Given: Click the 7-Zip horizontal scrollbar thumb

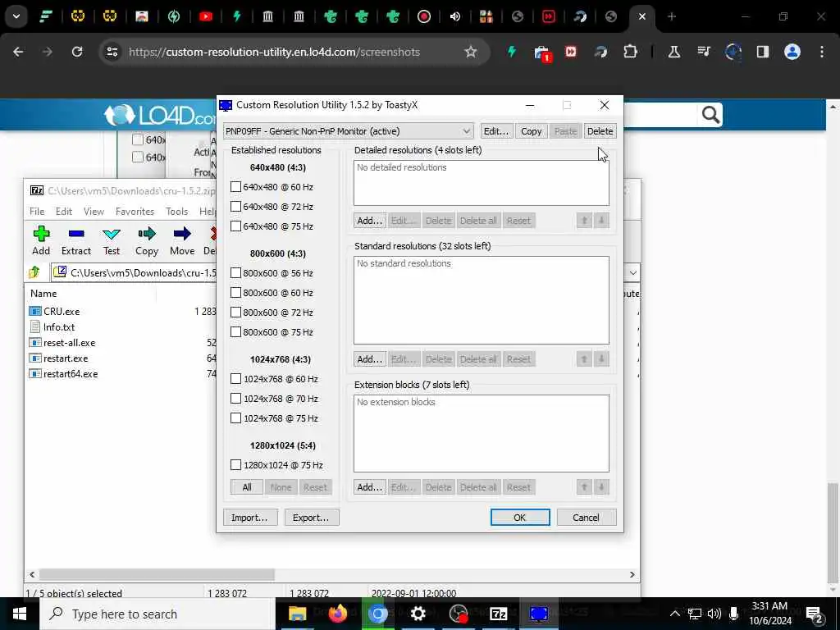Looking at the screenshot, I should point(157,575).
